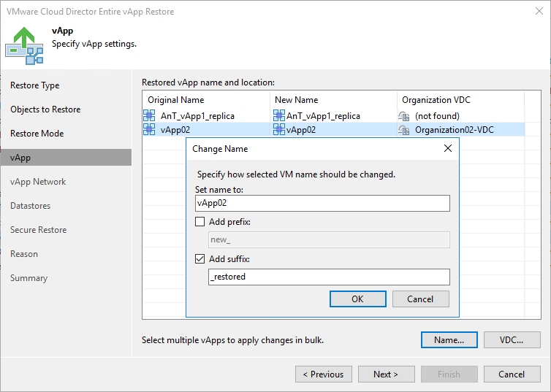This screenshot has width=551, height=392.
Task: Go to the Datastores step
Action: [30, 206]
